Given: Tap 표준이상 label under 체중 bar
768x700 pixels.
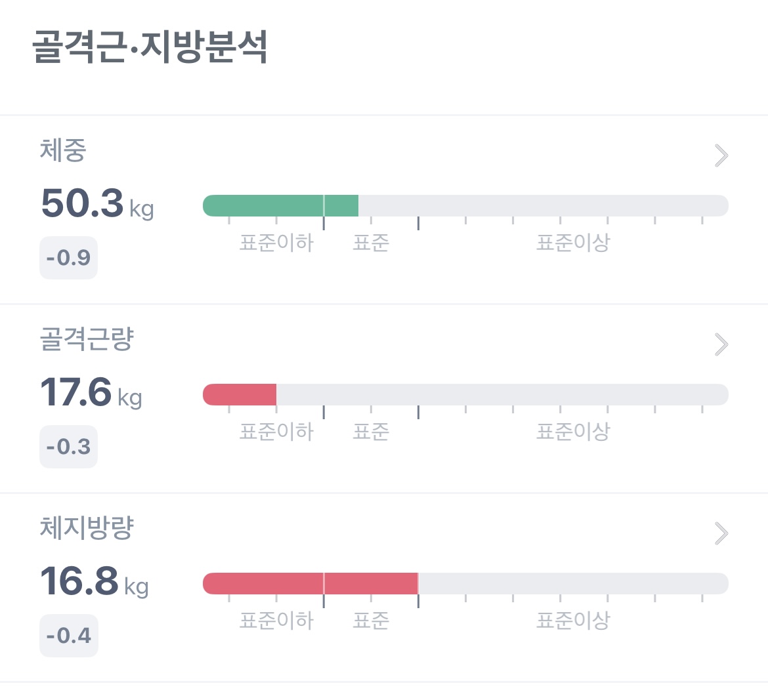Looking at the screenshot, I should [x=573, y=243].
